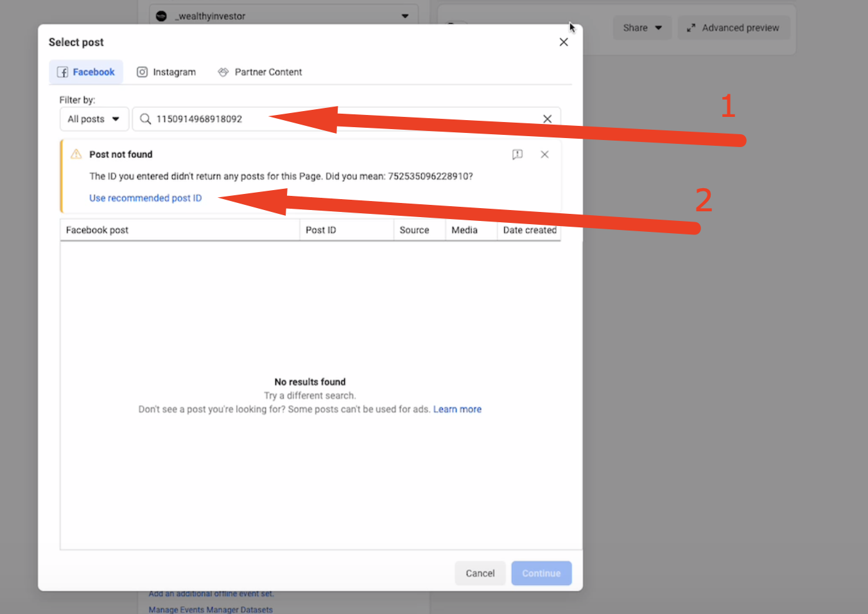Open the Partner Content tab
Image resolution: width=868 pixels, height=614 pixels.
tap(260, 72)
